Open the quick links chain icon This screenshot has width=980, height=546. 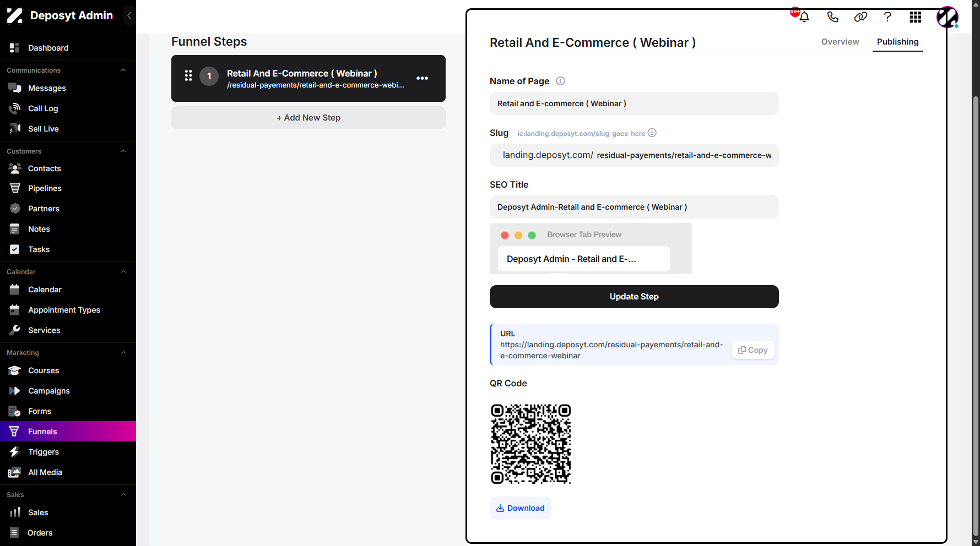pyautogui.click(x=860, y=17)
